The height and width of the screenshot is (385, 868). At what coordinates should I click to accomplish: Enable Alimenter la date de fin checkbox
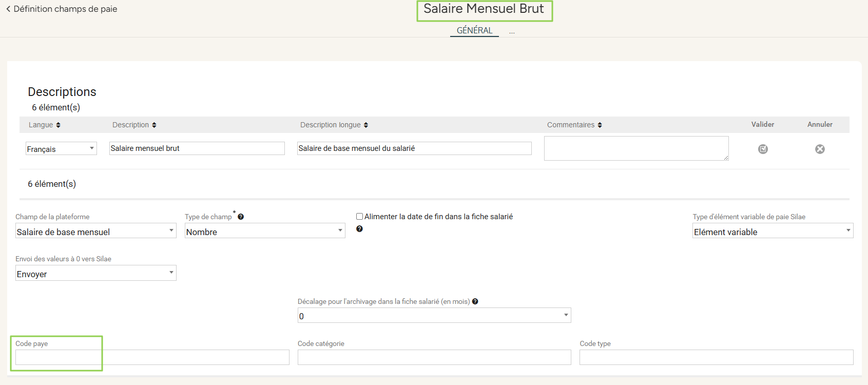(x=360, y=217)
